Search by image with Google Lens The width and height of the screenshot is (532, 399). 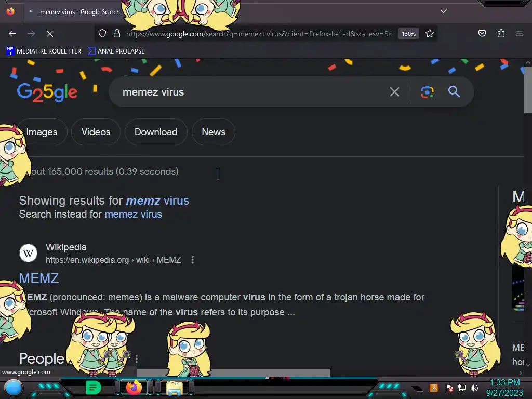pos(428,92)
